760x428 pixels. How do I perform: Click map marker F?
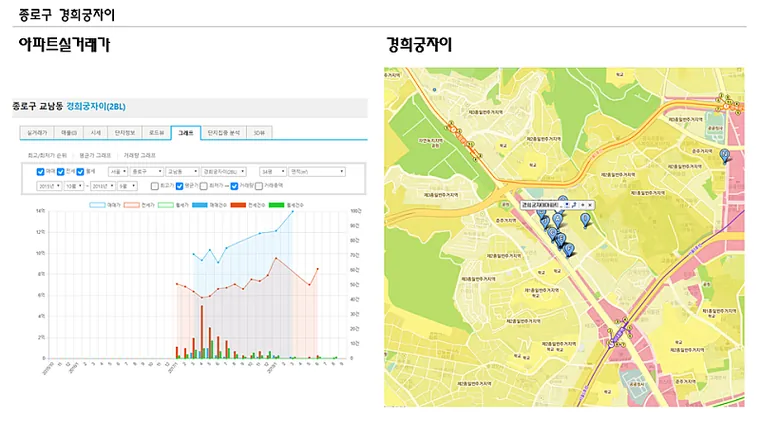tap(569, 250)
